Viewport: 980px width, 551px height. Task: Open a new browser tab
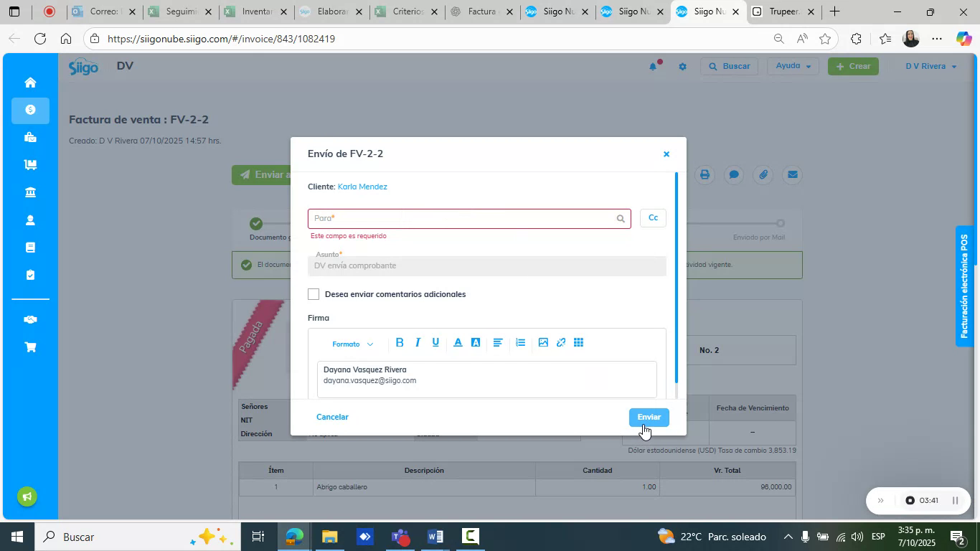834,11
